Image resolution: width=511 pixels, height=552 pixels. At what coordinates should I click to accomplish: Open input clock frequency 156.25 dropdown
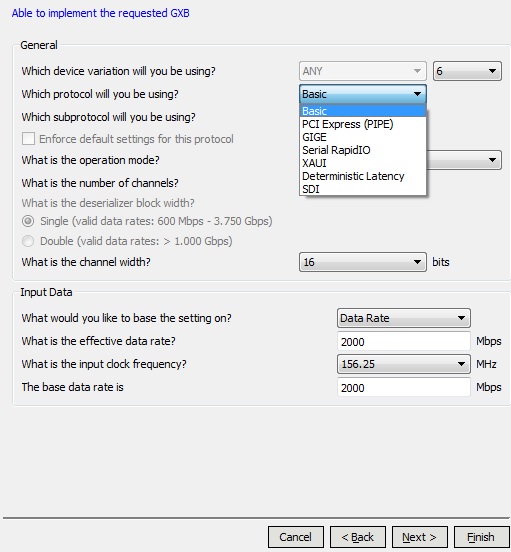coord(403,364)
